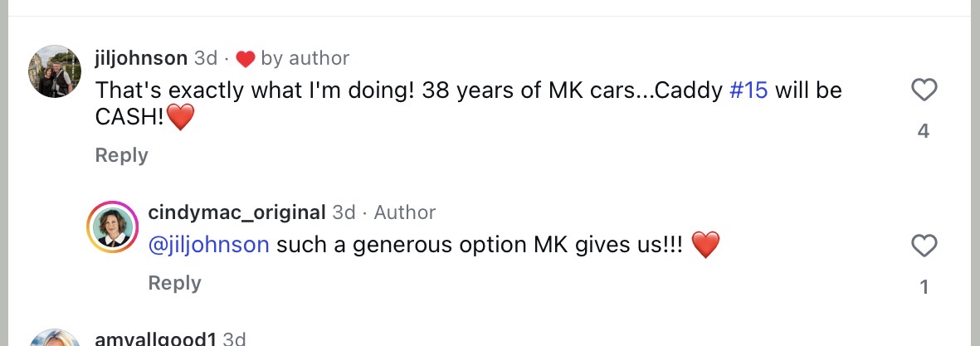980x346 pixels.
Task: Open amyallgood1's profile avatar
Action: pos(56,339)
